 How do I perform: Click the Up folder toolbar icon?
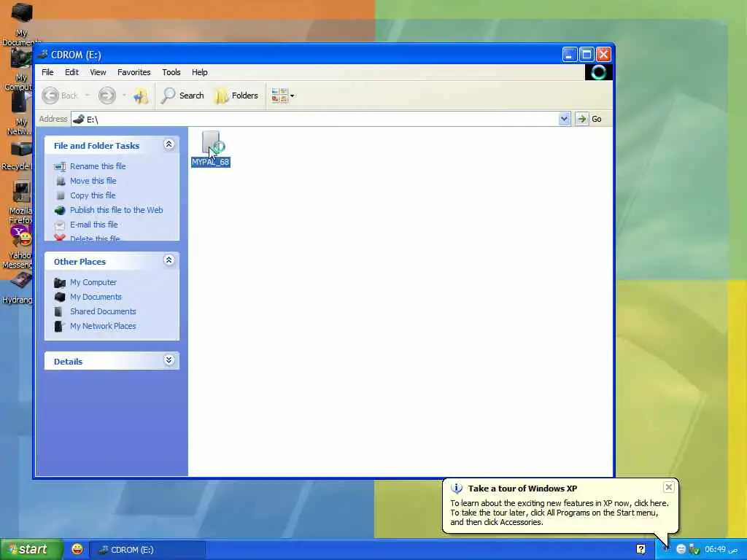[141, 96]
